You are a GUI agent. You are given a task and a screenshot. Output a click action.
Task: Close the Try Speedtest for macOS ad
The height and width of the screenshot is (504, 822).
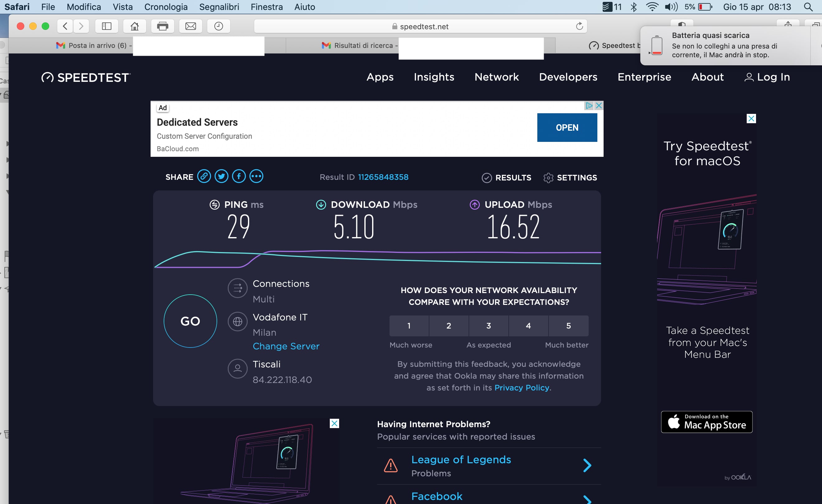point(751,119)
